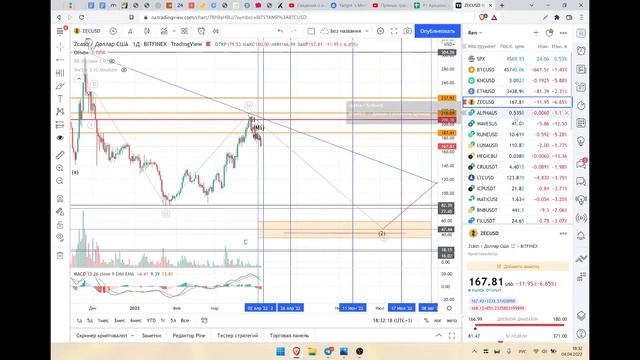
Task: Select the YTD date range button
Action: (x=151, y=320)
